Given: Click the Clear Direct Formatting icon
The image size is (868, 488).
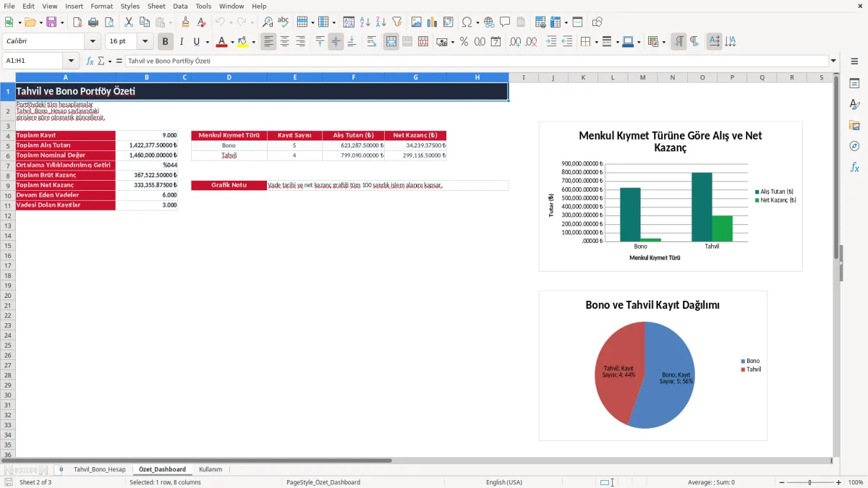Looking at the screenshot, I should (202, 22).
